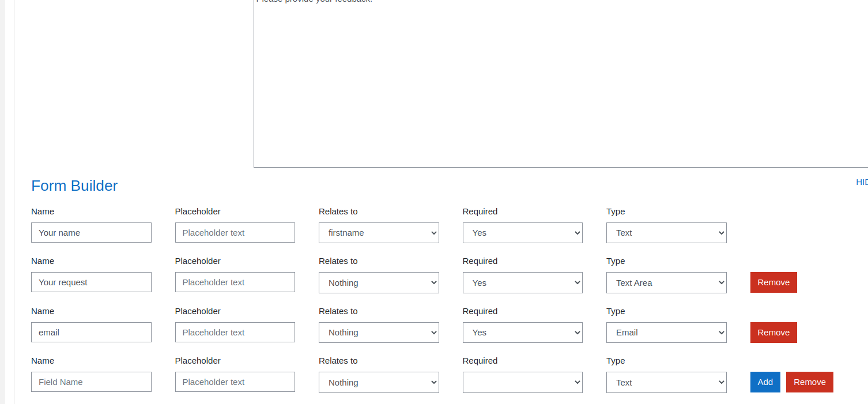Open the Type dropdown showing "Email"
The image size is (868, 404).
click(x=666, y=332)
